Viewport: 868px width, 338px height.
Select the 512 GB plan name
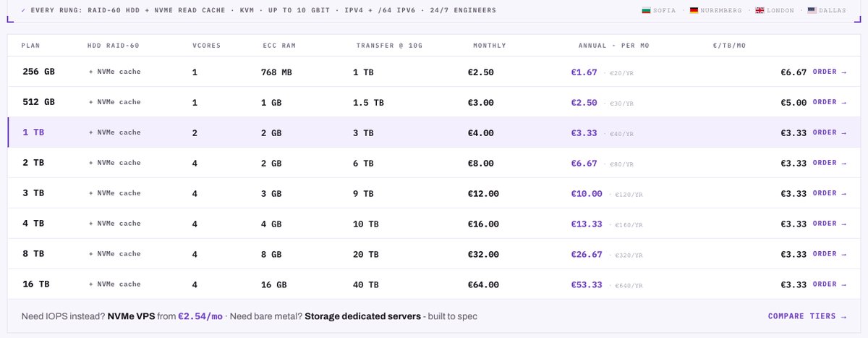38,102
